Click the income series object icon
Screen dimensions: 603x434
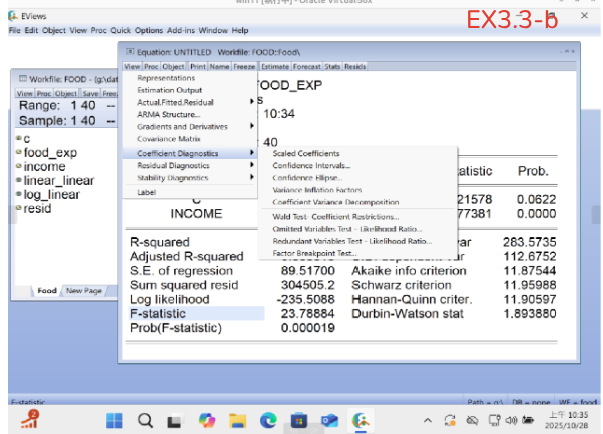pos(19,166)
